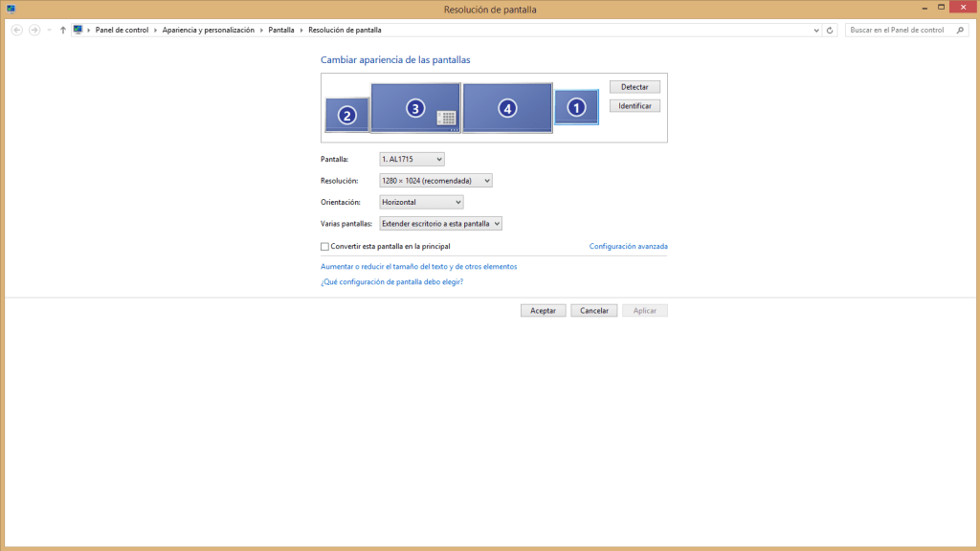Open the Varias pantallas dropdown
This screenshot has width=980, height=551.
coord(440,224)
